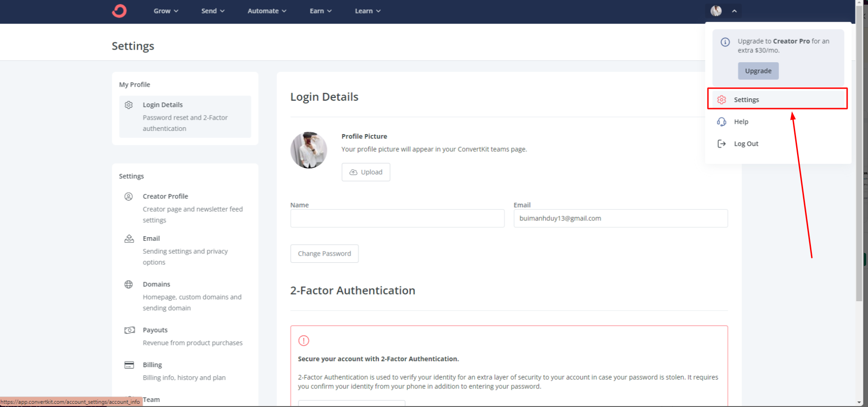
Task: Click the account avatar in the top bar
Action: click(x=716, y=11)
